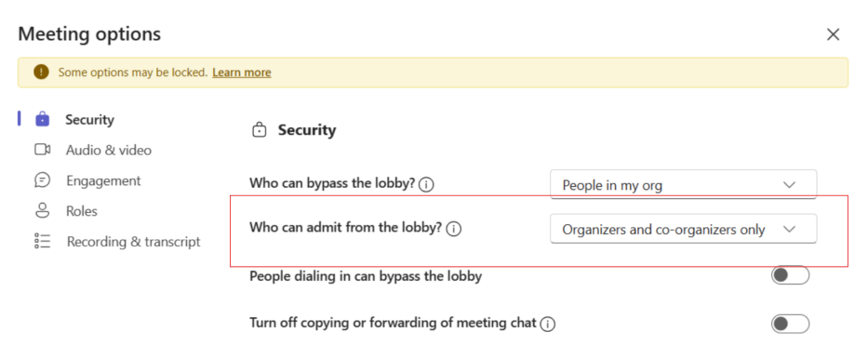The image size is (868, 345).
Task: Open Organizers and co-organizers only dropdown
Action: point(683,229)
